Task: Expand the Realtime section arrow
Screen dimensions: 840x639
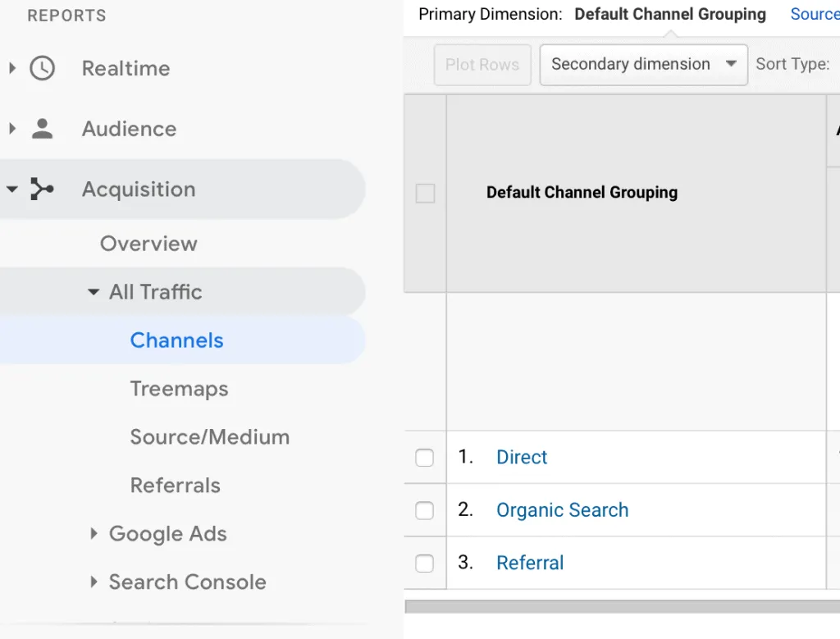Action: 11,68
